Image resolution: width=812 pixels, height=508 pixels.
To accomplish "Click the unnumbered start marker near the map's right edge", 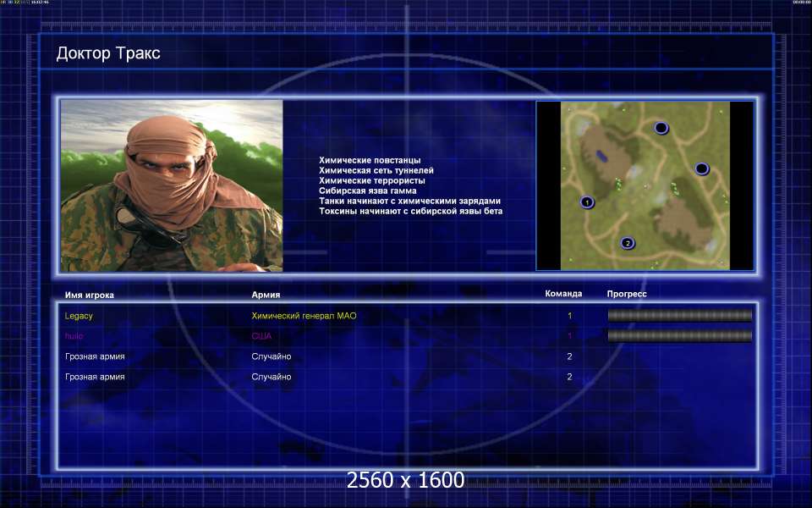I will click(702, 168).
